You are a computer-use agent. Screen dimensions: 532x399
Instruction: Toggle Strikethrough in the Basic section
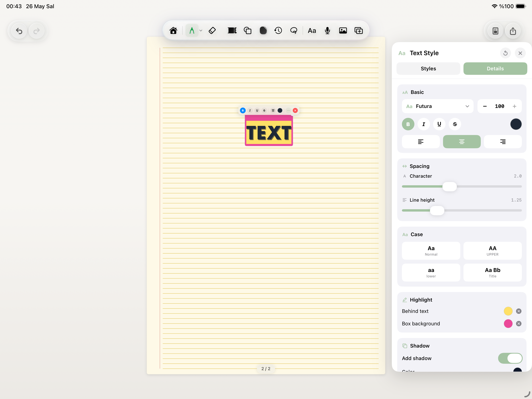coord(455,124)
